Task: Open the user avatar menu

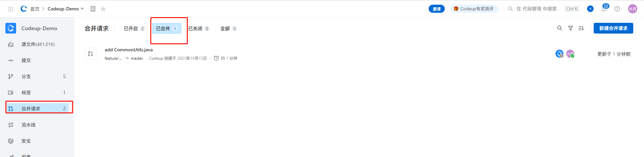Action: (x=632, y=9)
